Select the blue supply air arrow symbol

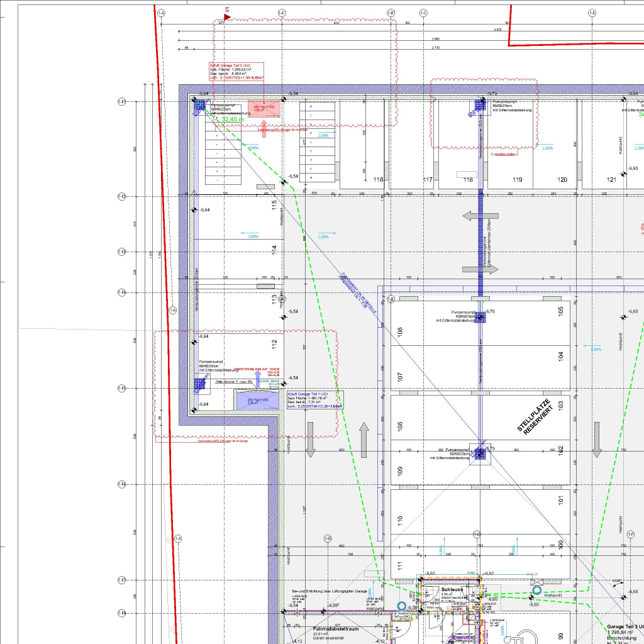coord(258,377)
